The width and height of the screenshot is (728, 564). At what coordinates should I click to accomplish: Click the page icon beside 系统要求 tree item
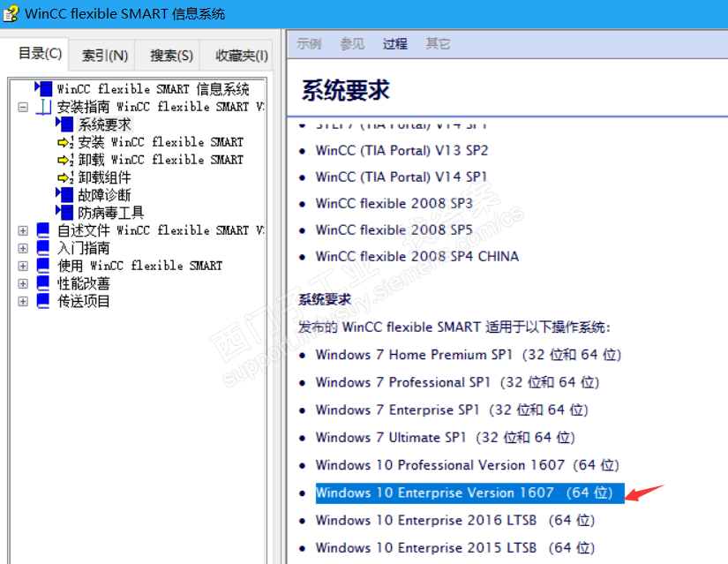click(64, 124)
